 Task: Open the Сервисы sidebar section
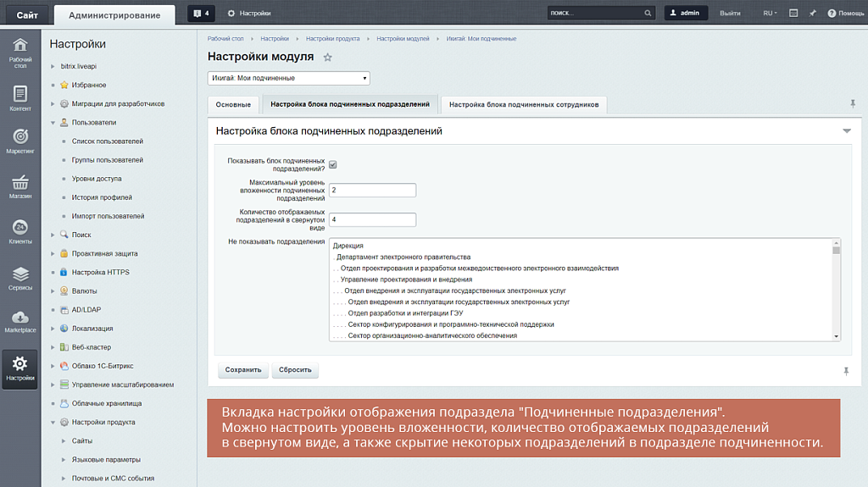tap(20, 277)
